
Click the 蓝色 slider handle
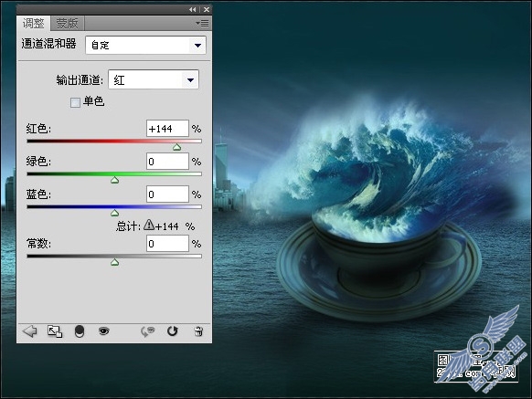coord(114,213)
